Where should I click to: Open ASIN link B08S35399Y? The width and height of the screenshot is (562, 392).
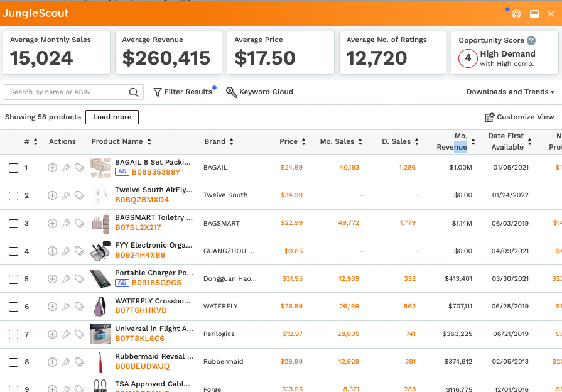[156, 172]
